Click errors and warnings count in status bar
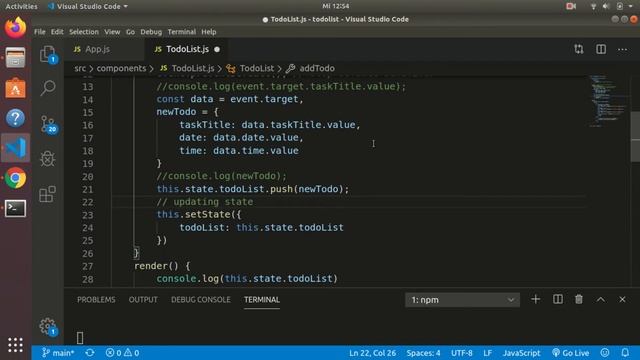 pos(122,353)
